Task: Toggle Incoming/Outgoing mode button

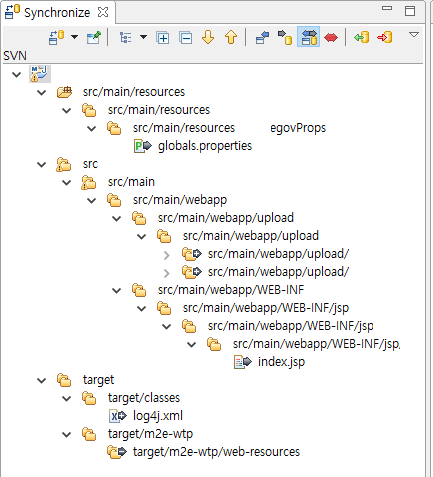Action: (x=309, y=37)
